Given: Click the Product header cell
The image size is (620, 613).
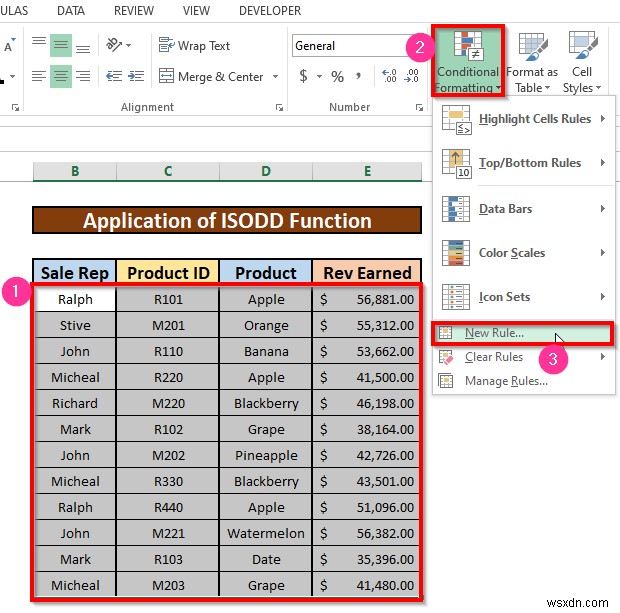Looking at the screenshot, I should click(x=266, y=273).
